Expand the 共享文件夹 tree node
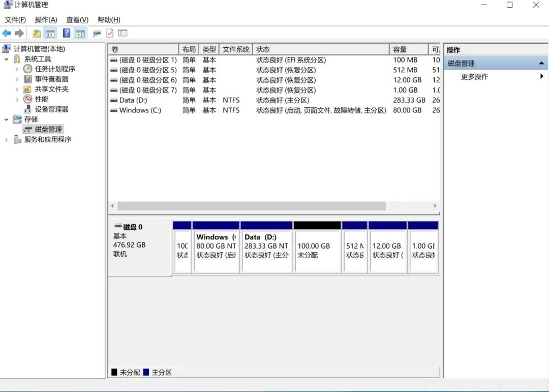 pos(16,89)
